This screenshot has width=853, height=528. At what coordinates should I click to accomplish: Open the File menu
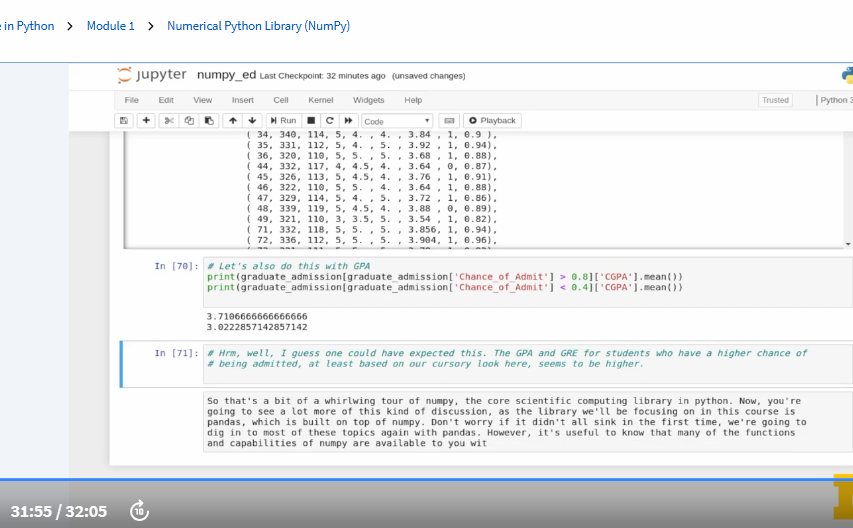[x=132, y=100]
